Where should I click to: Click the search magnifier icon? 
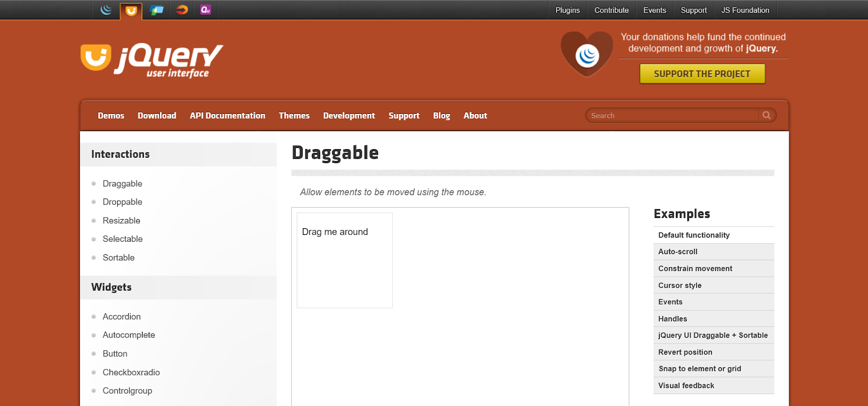point(767,115)
